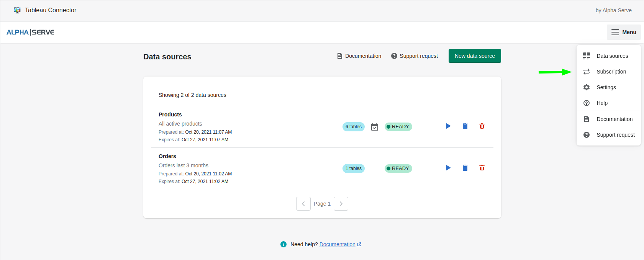Delete the Products data source
644x260 pixels.
[482, 126]
